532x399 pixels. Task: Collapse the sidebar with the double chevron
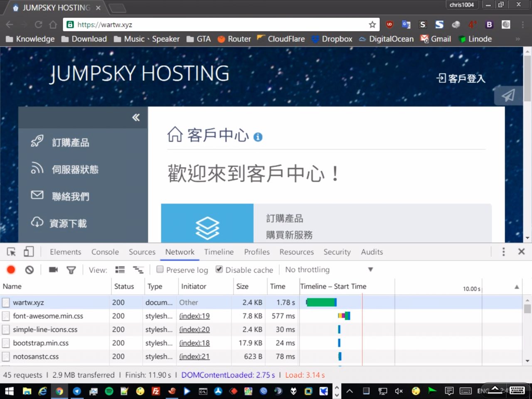[x=136, y=118]
